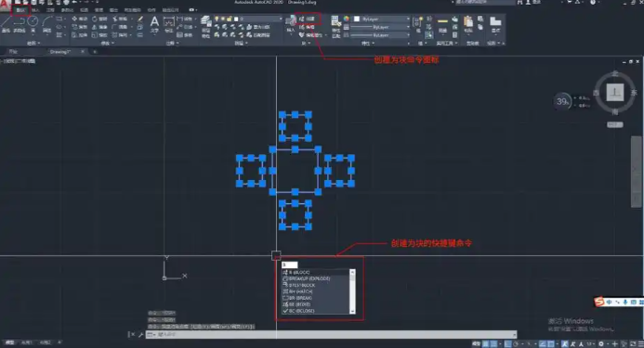Image resolution: width=644 pixels, height=348 pixels.
Task: Toggle the layer lock padlock icon
Action: [230, 19]
